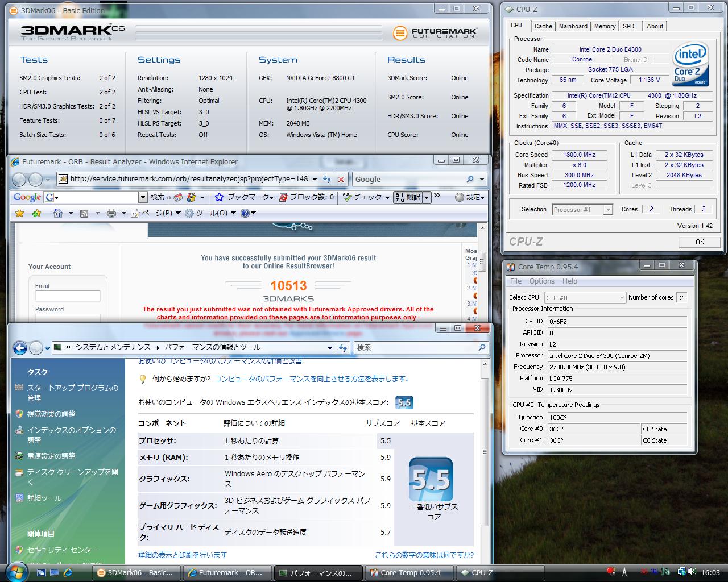Click link to improve computer performance

pos(312,379)
